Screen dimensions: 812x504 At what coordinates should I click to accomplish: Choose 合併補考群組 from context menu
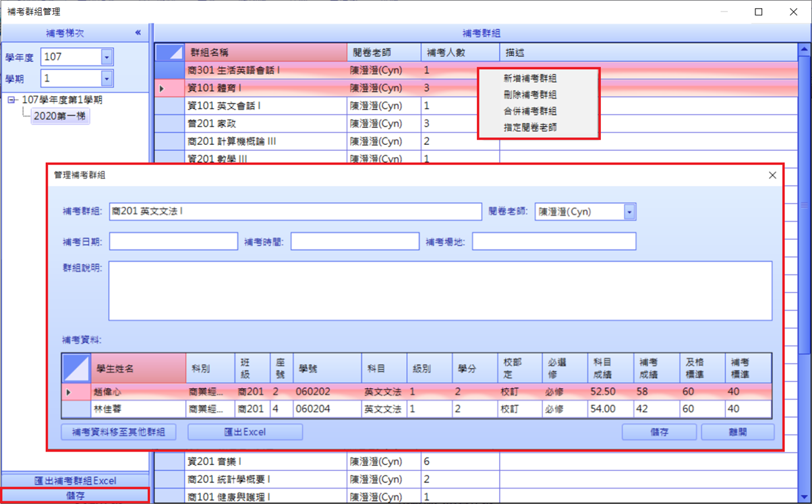point(530,111)
